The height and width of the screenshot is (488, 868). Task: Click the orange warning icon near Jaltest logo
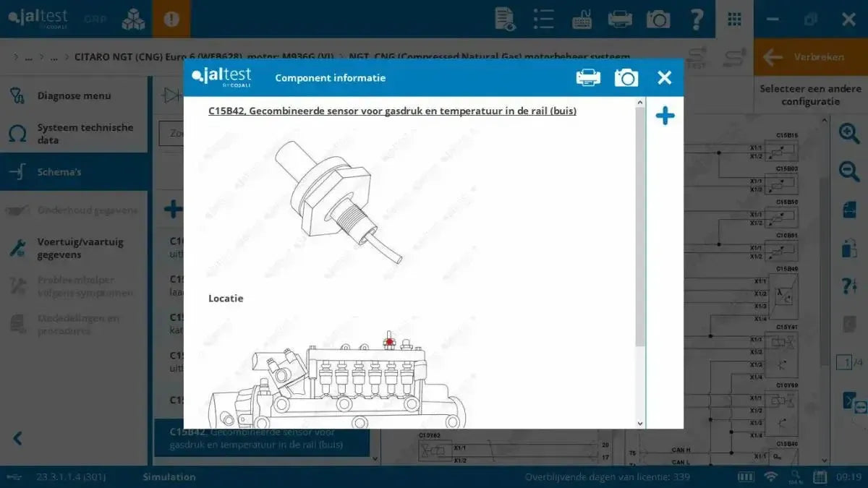click(171, 19)
